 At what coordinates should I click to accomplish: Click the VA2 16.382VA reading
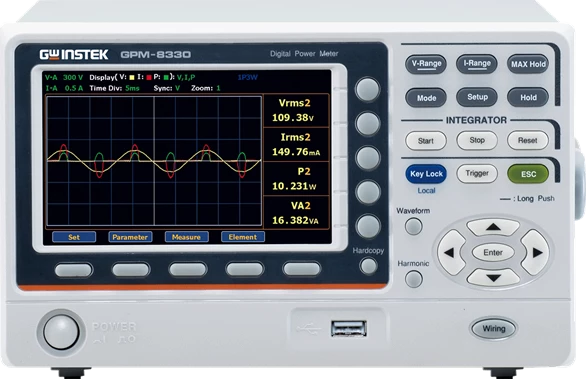(x=296, y=213)
